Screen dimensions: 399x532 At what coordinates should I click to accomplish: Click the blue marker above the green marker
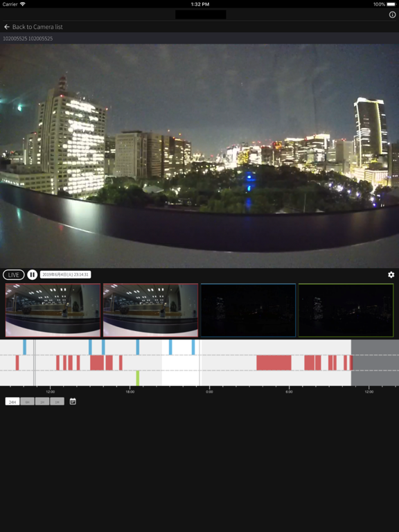(x=137, y=347)
